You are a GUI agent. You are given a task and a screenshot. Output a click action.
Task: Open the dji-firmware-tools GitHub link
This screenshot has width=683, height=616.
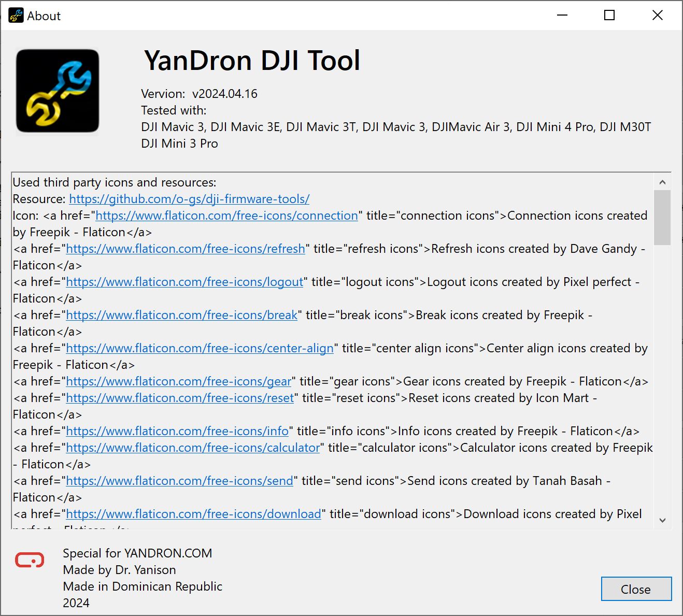click(189, 199)
